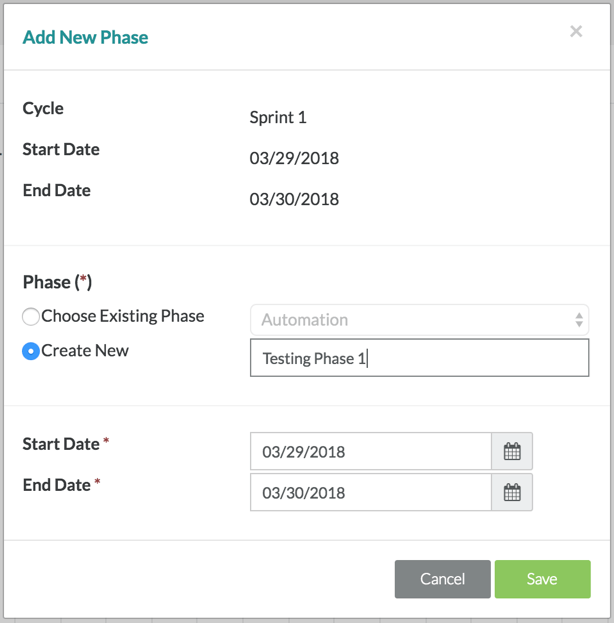Click the 'Cycle' field label

pos(43,108)
